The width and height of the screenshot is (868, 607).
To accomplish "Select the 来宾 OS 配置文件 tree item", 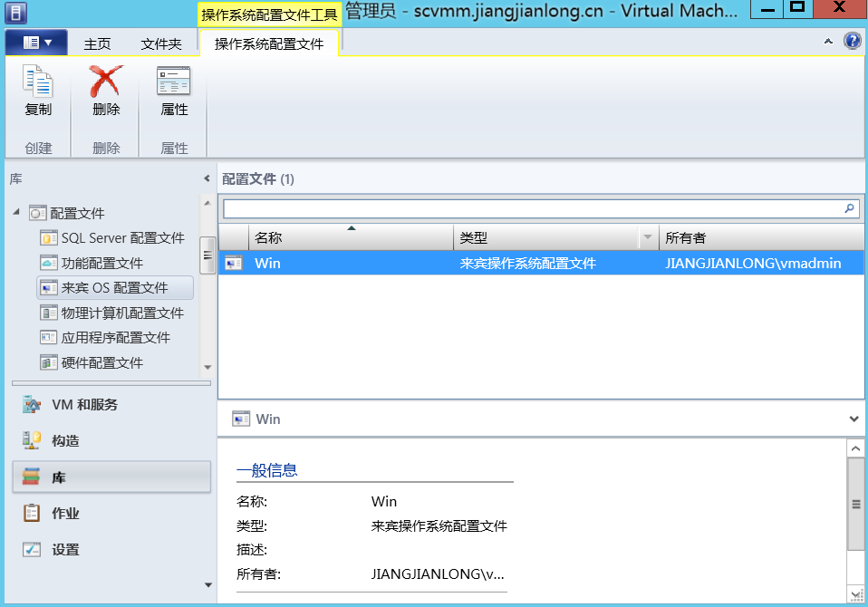I will coord(114,288).
